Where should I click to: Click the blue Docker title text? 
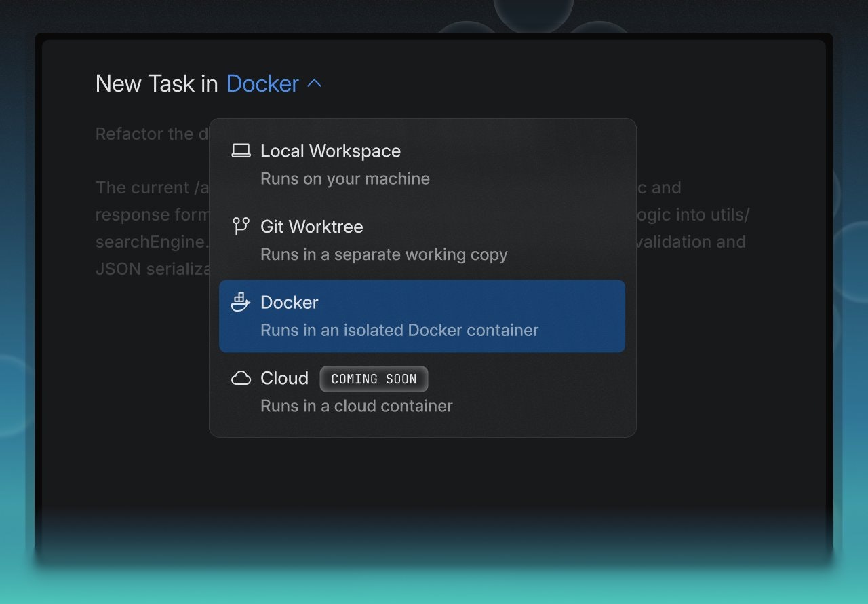(x=262, y=83)
